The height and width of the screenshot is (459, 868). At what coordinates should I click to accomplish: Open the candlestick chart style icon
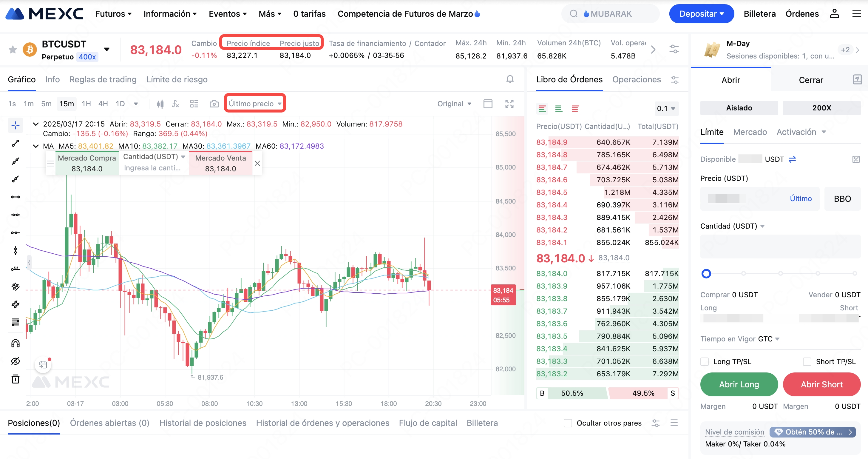pos(160,104)
